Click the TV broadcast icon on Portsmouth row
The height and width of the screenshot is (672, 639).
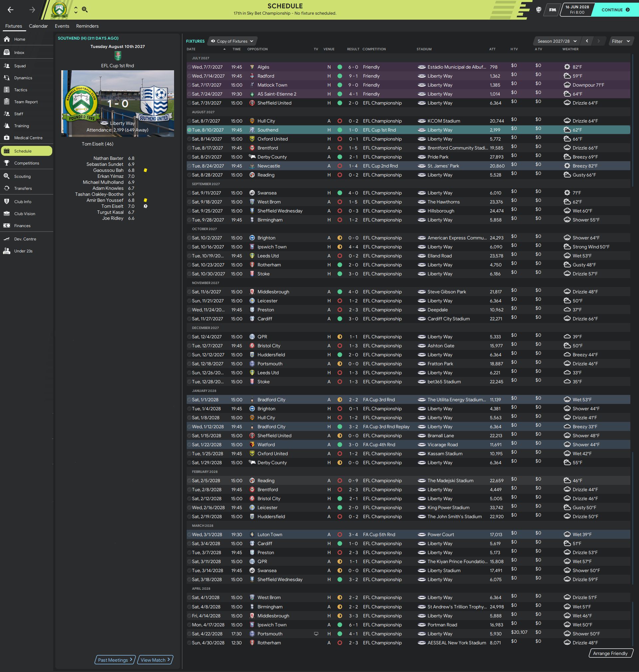[x=316, y=634]
